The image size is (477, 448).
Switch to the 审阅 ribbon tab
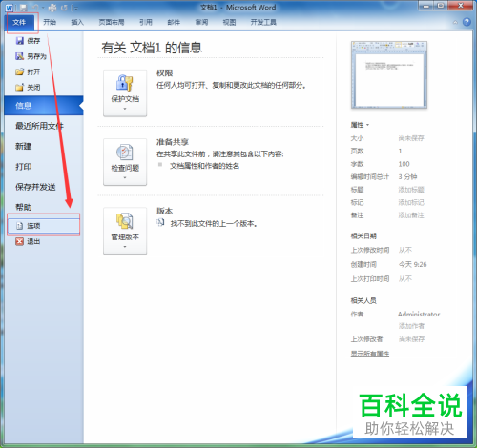[201, 22]
